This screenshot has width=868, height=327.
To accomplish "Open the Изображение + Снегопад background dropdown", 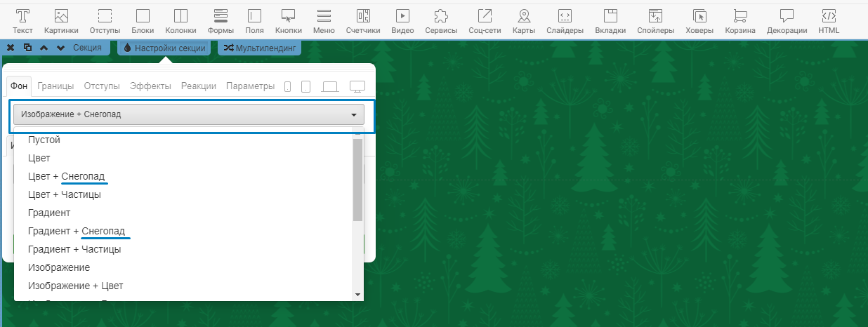I will [189, 114].
